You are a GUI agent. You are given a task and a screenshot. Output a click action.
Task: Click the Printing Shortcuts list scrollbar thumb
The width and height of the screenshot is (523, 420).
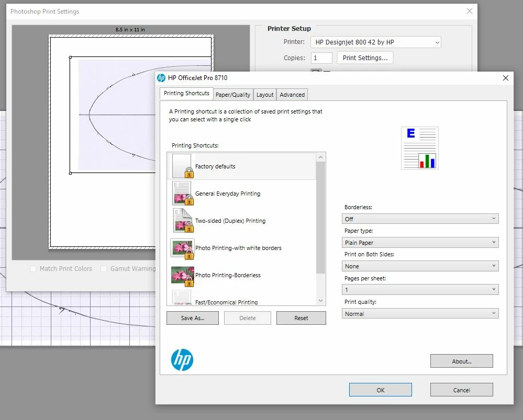tap(320, 218)
